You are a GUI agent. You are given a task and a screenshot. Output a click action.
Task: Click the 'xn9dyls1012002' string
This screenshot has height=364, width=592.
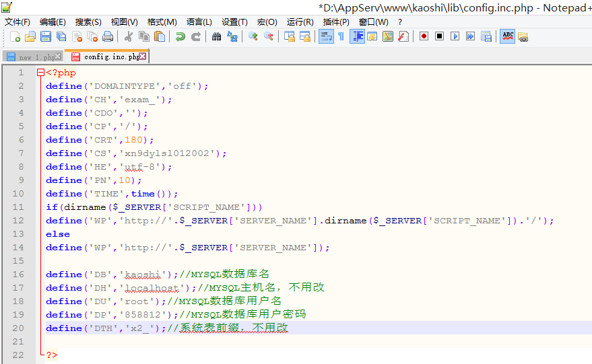pos(167,153)
